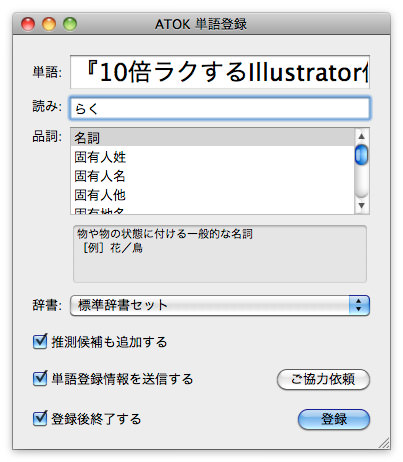Image resolution: width=403 pixels, height=462 pixels.
Task: Click the red close window button
Action: pyautogui.click(x=28, y=24)
